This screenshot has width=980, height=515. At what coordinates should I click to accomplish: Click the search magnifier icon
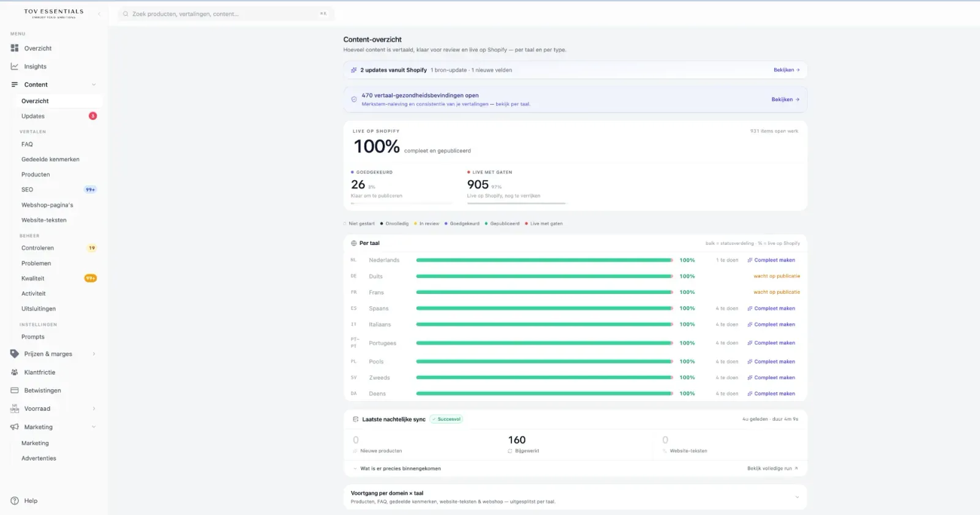click(126, 13)
